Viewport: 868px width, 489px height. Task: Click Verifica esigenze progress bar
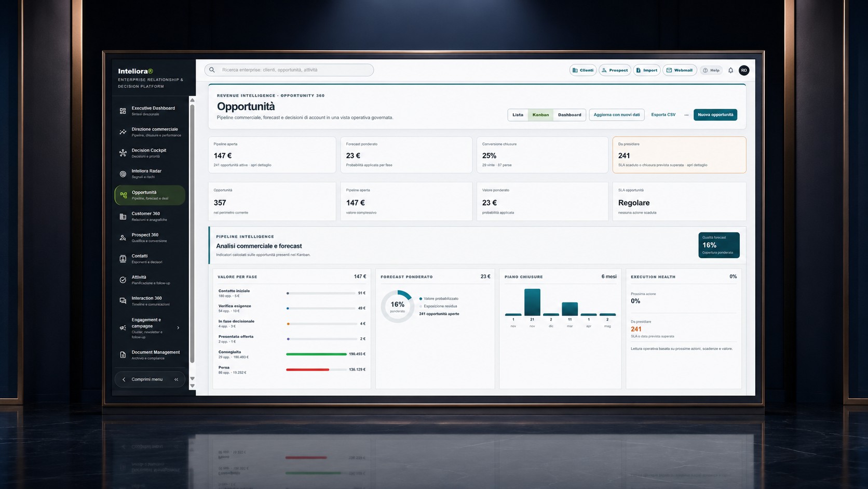tap(321, 308)
